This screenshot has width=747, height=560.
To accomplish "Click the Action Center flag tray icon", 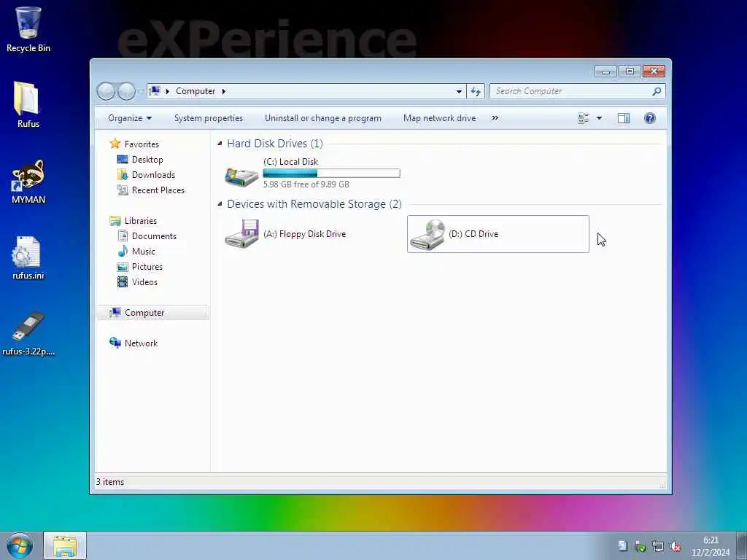I will 622,546.
